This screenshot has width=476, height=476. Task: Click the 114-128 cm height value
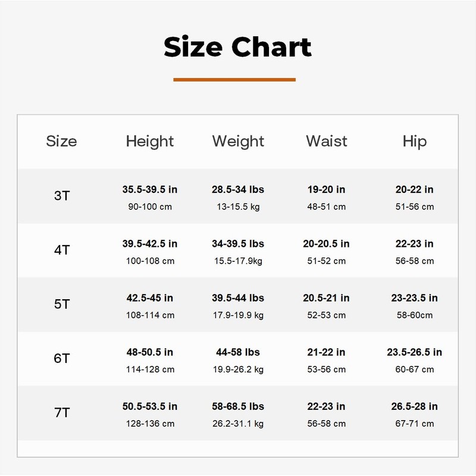[x=150, y=369]
